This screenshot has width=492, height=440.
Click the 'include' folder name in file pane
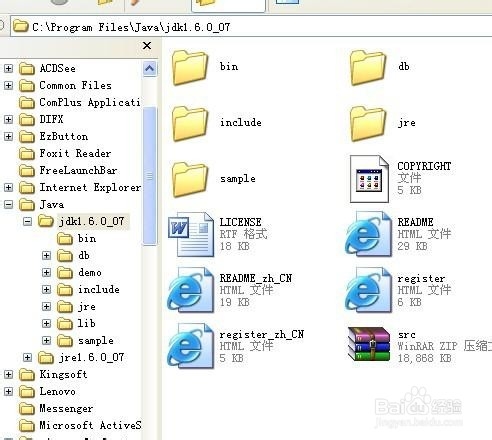[241, 123]
